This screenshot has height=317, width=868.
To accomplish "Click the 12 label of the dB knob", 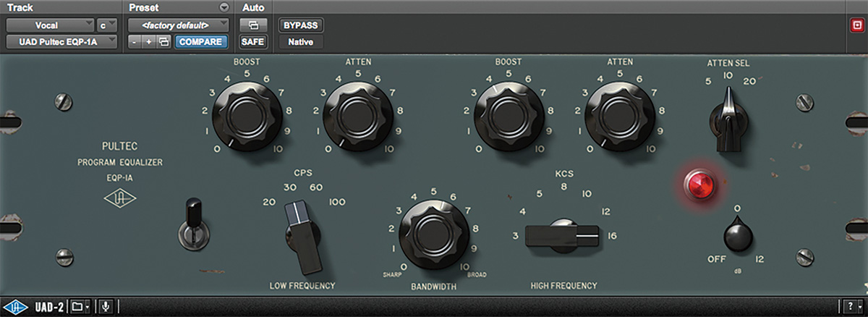I will tap(759, 259).
